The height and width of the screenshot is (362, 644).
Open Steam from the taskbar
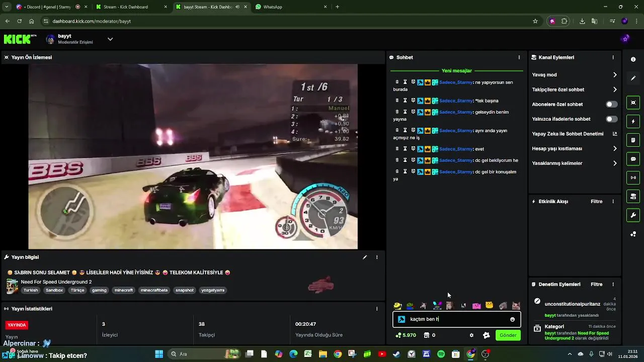click(x=396, y=354)
